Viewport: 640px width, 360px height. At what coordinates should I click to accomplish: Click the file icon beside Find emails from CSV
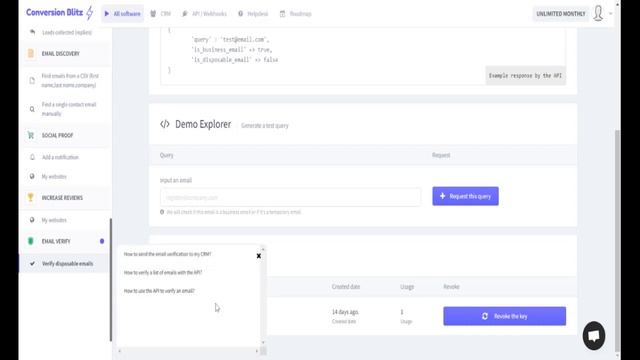click(32, 80)
